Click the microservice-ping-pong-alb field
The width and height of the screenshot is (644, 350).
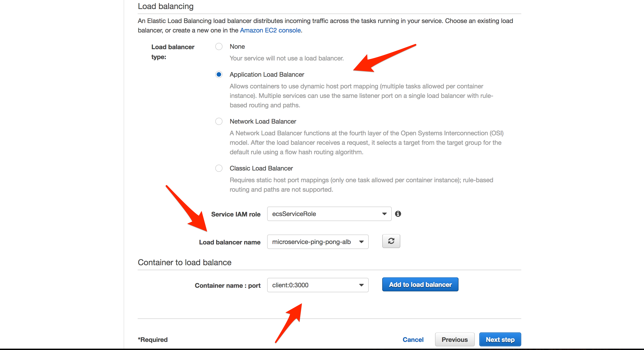313,242
